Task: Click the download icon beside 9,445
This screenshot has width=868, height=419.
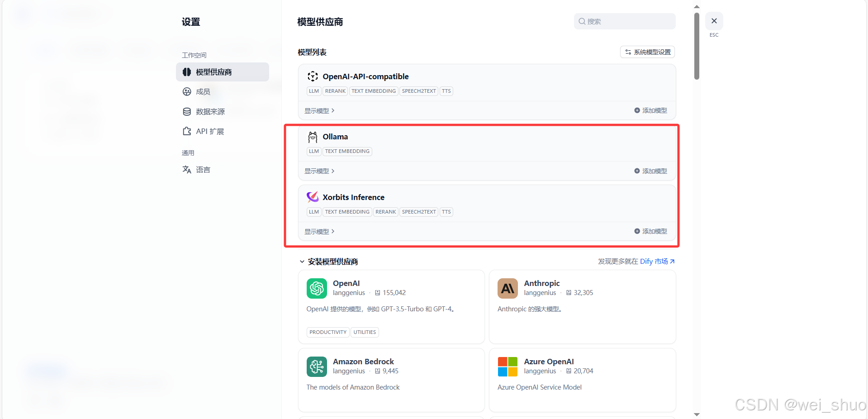Action: pos(378,371)
